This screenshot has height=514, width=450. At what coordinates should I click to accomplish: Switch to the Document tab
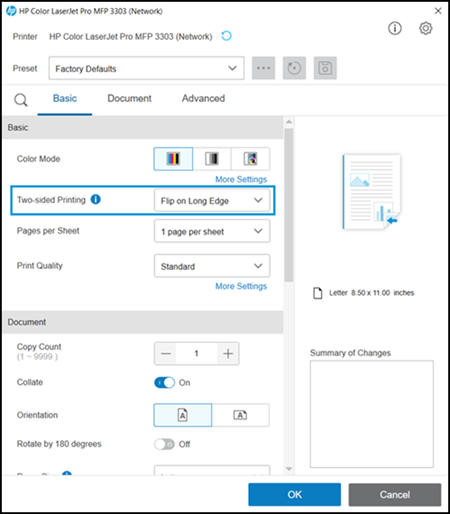click(129, 98)
